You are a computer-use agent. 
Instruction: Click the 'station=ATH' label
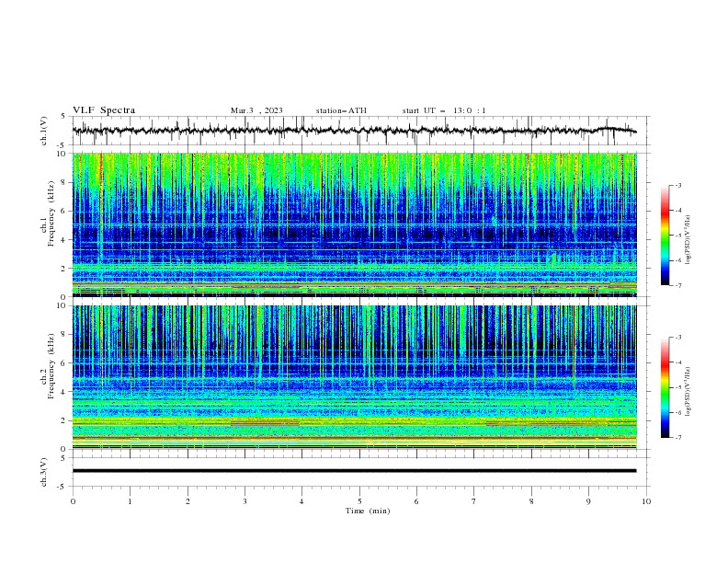341,110
